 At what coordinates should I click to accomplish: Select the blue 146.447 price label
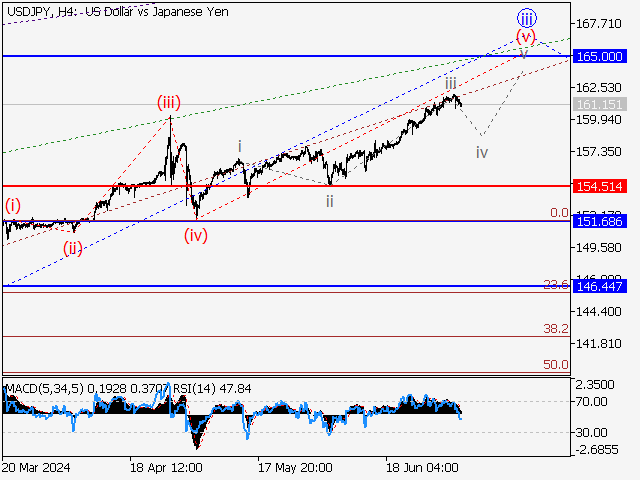click(600, 286)
